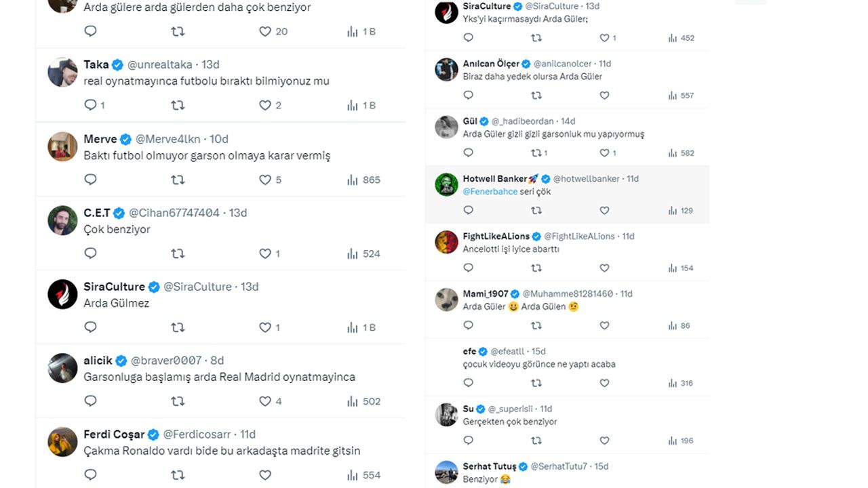This screenshot has height=488, width=868.
Task: Like FightLikeALions' Ancelotti tweet
Action: 604,268
